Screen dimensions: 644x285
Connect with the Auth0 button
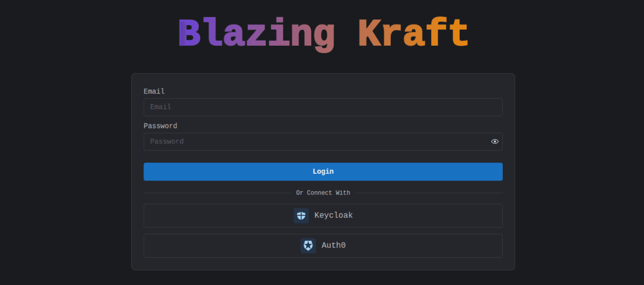(323, 246)
